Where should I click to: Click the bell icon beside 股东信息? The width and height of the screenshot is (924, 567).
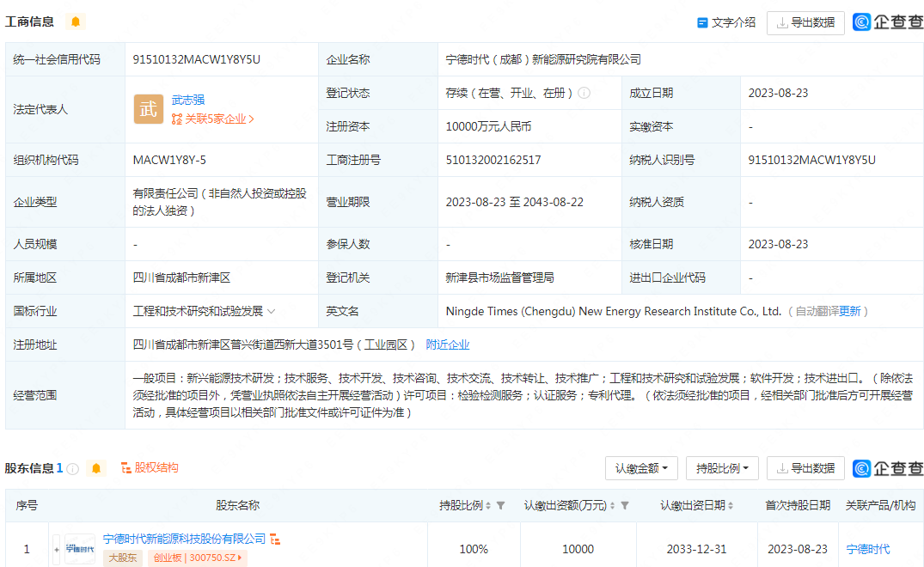[x=95, y=468]
